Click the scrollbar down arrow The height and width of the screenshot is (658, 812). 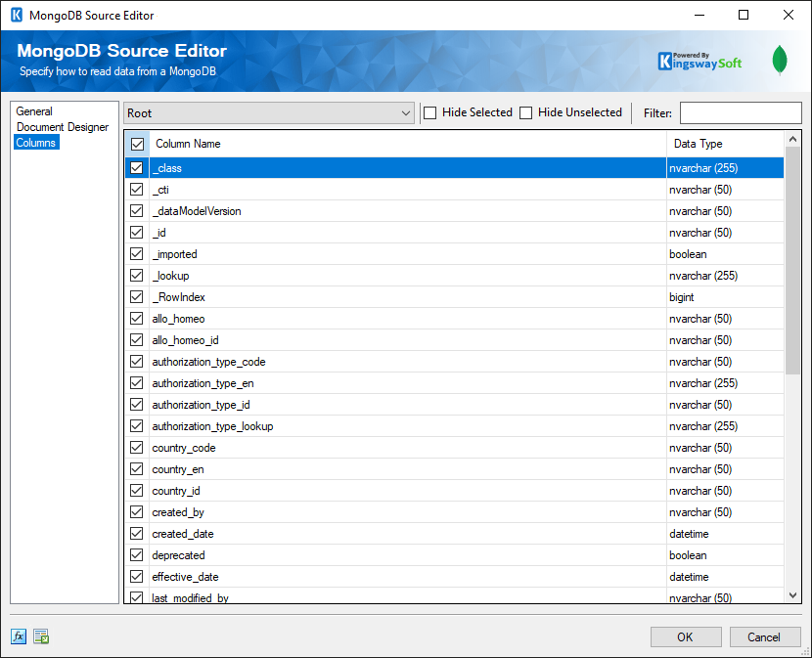792,595
